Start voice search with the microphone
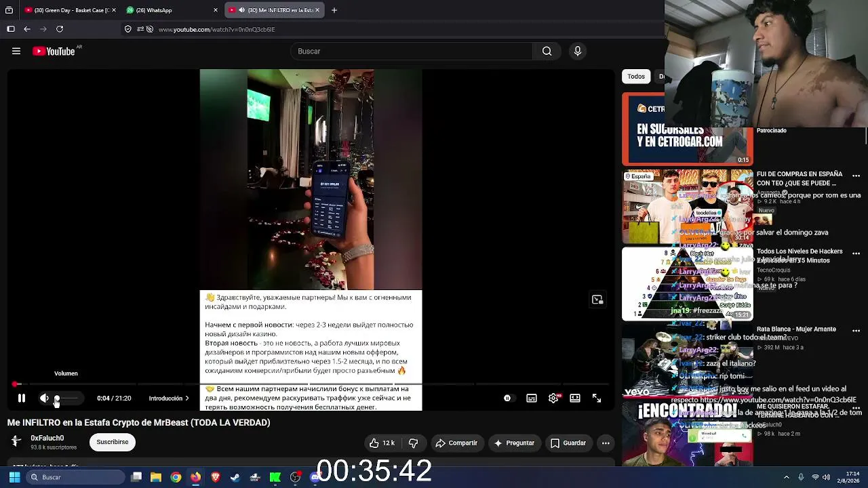This screenshot has width=868, height=488. (578, 51)
